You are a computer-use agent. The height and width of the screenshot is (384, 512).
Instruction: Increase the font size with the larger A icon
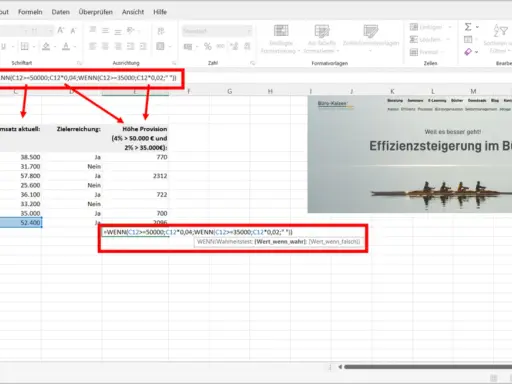(x=60, y=31)
